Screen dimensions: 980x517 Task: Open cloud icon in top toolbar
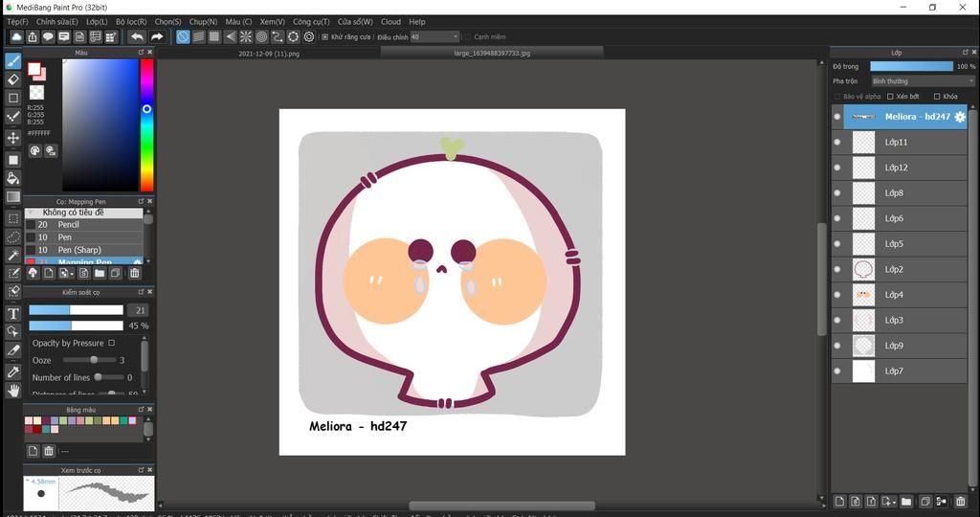click(16, 37)
